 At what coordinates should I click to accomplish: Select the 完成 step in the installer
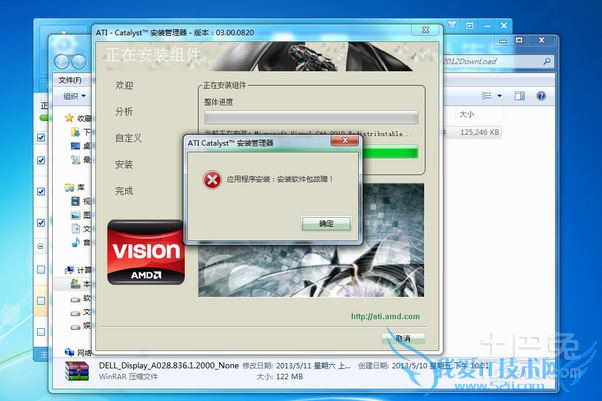124,191
